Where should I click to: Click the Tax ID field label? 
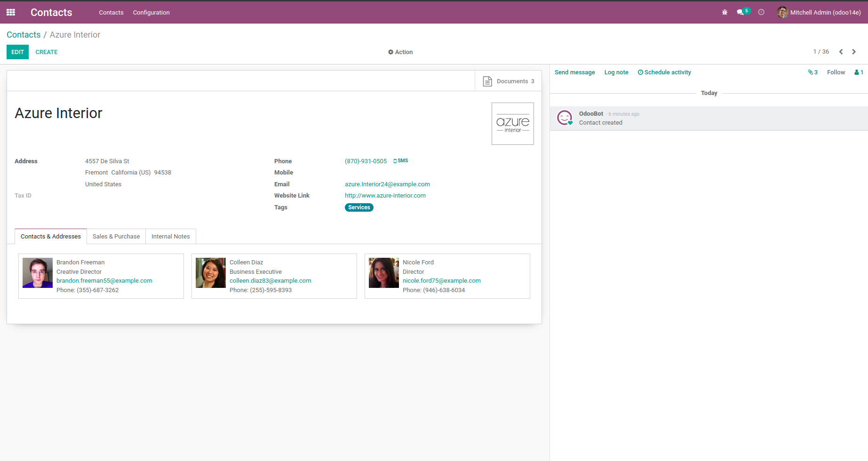pos(23,196)
